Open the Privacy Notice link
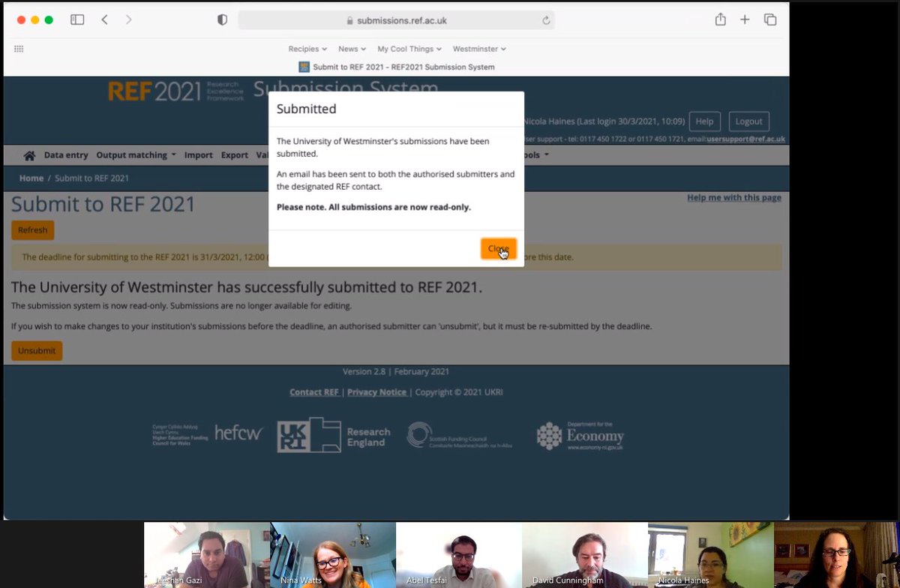Image resolution: width=900 pixels, height=588 pixels. point(377,392)
